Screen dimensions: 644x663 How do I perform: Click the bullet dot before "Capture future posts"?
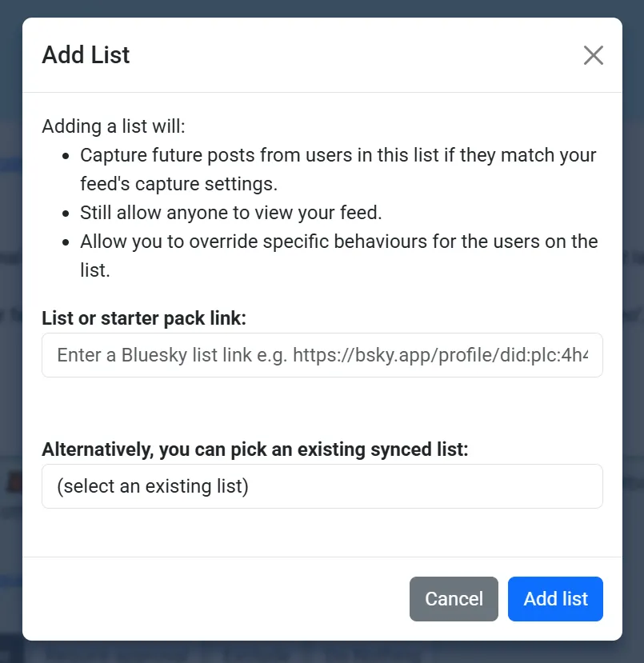66,156
